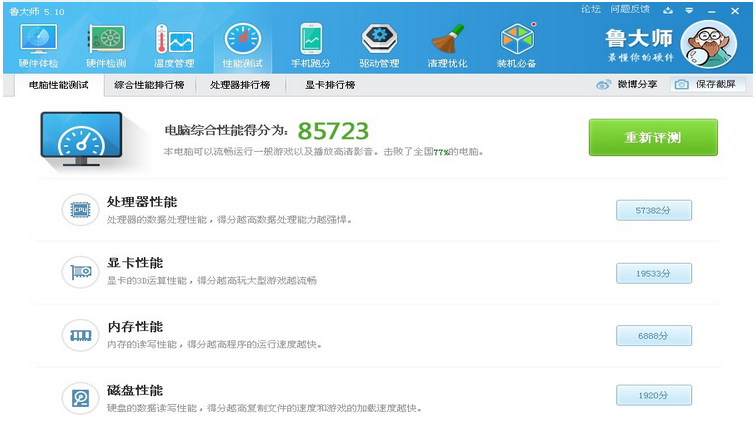Open 问题反馈 feedback link
Screen dimensions: 756x447
pos(630,9)
